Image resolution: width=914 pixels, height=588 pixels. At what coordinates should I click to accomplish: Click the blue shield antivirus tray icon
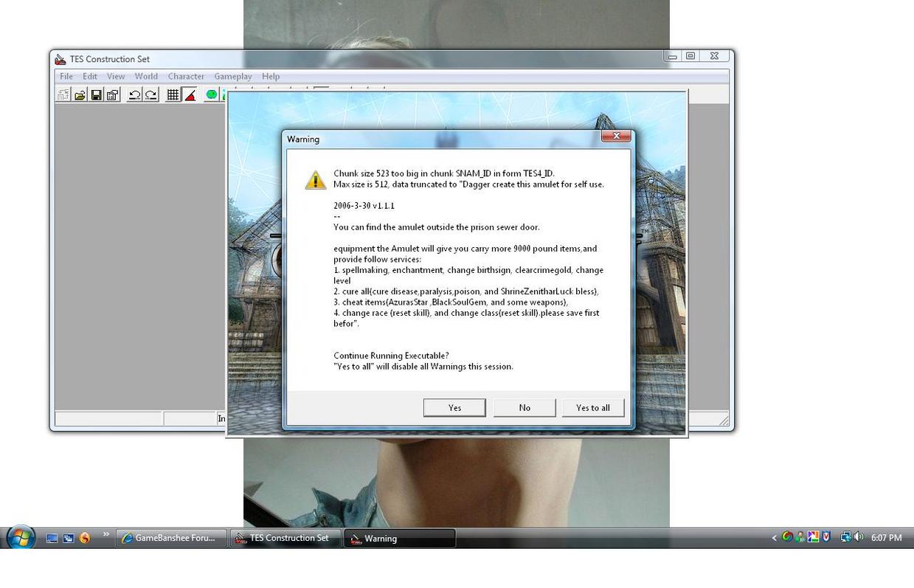[826, 538]
